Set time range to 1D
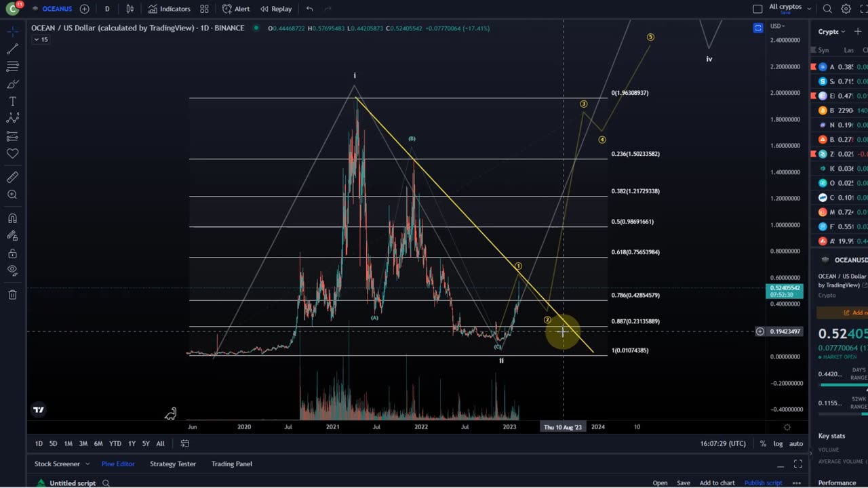Image resolution: width=868 pixels, height=488 pixels. point(39,443)
